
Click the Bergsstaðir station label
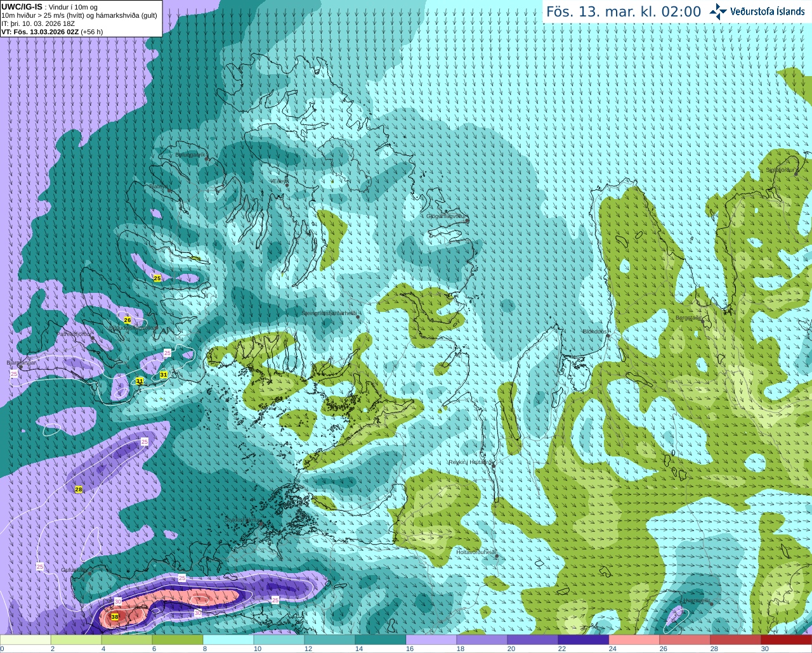[x=689, y=318]
